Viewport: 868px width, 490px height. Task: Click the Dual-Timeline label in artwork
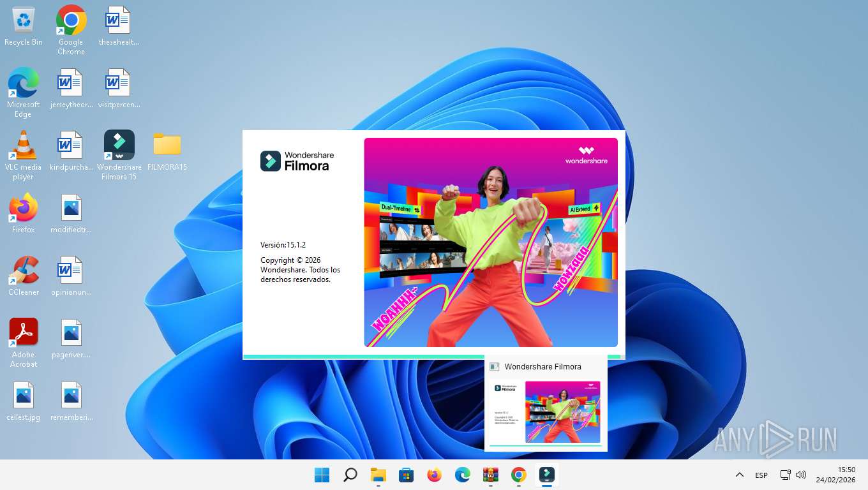[x=401, y=209]
